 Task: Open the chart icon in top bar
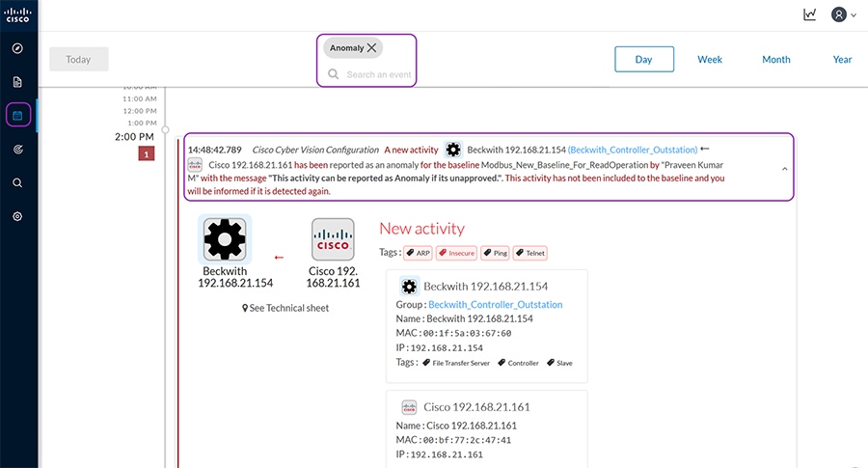pyautogui.click(x=810, y=14)
